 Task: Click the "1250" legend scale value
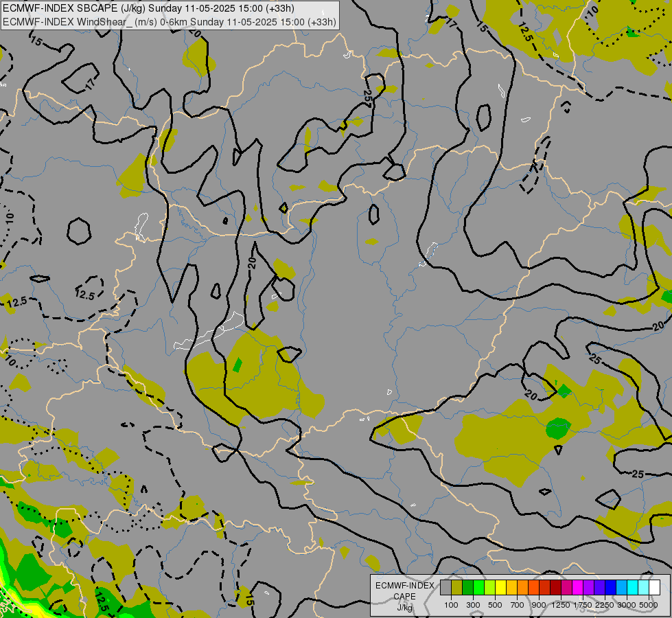561,605
